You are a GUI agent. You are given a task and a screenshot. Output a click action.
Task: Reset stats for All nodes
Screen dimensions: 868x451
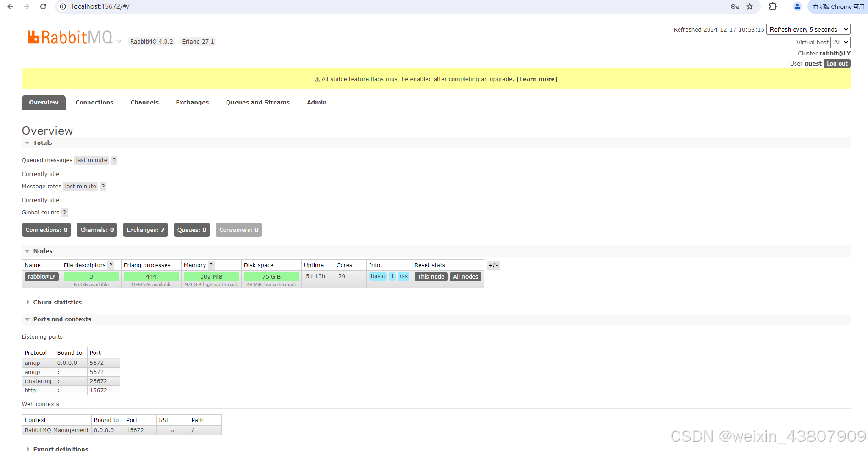point(466,276)
